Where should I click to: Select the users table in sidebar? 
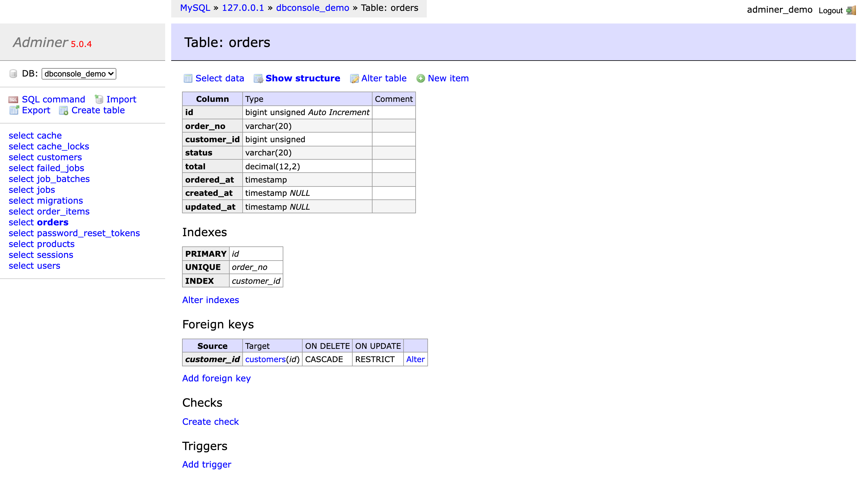click(49, 266)
